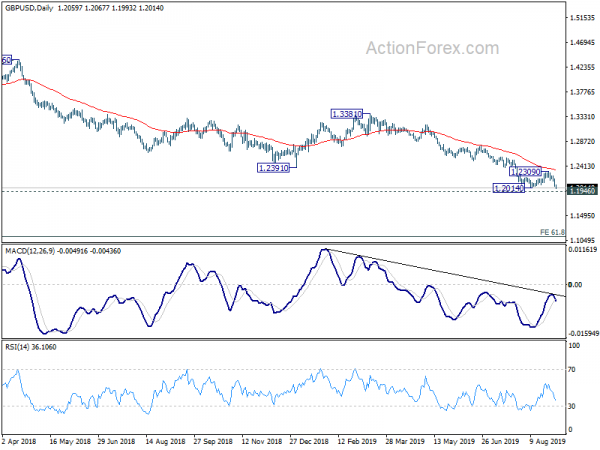The image size is (600, 450).
Task: Click the current price tag 1.19460
Action: pyautogui.click(x=582, y=190)
